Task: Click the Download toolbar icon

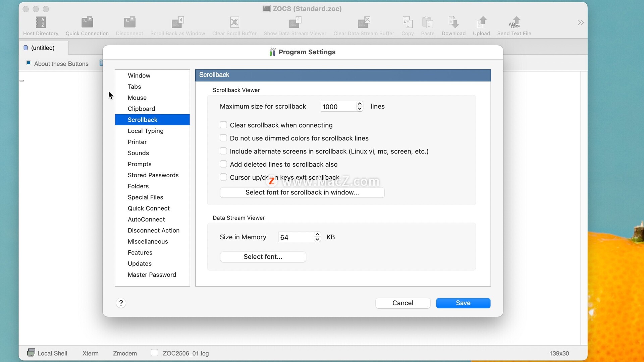Action: 453,22
